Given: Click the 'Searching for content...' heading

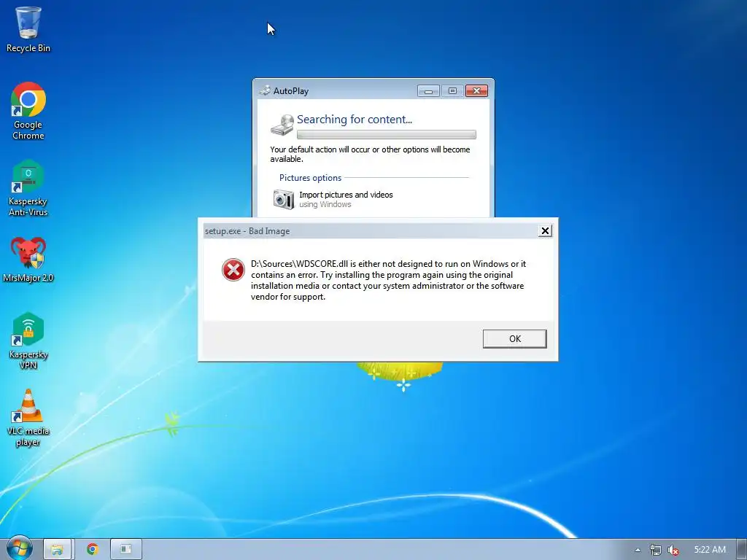Looking at the screenshot, I should [355, 119].
